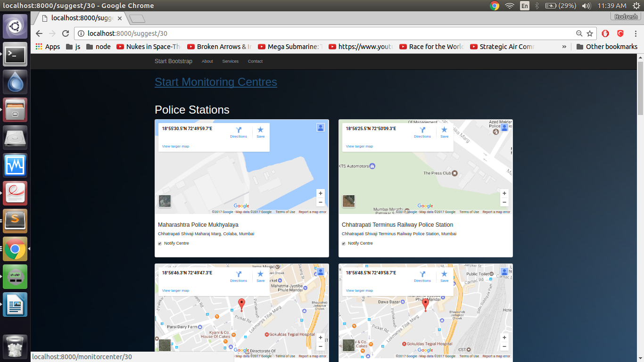Toggle Notify Centre for Chhatrapati Terminus station

[x=344, y=244]
